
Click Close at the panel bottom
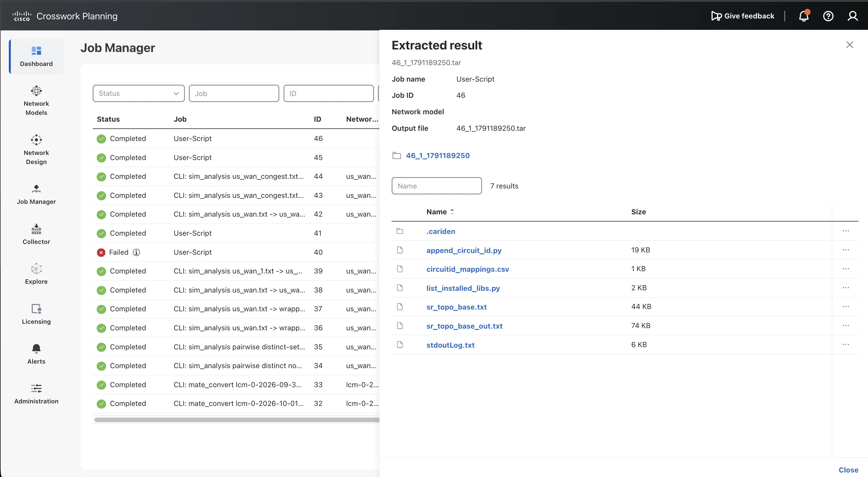pos(848,470)
